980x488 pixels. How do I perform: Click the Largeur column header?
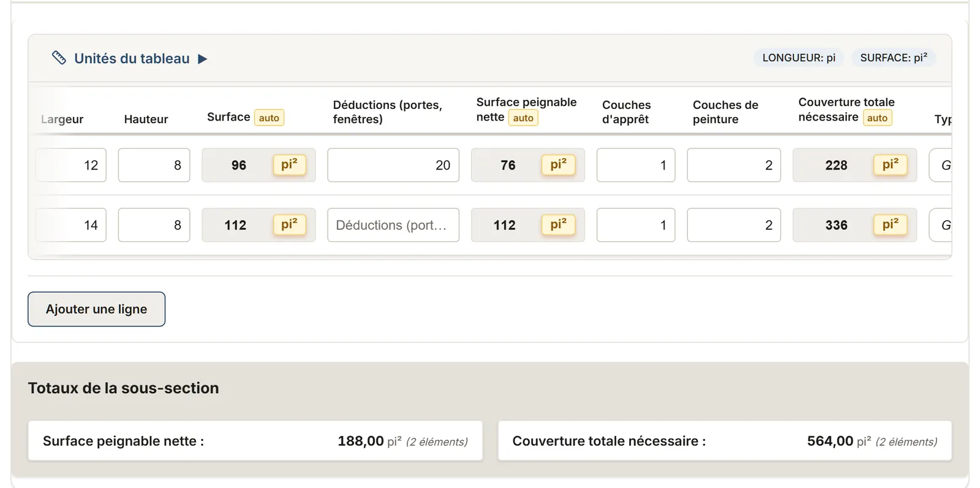point(62,119)
